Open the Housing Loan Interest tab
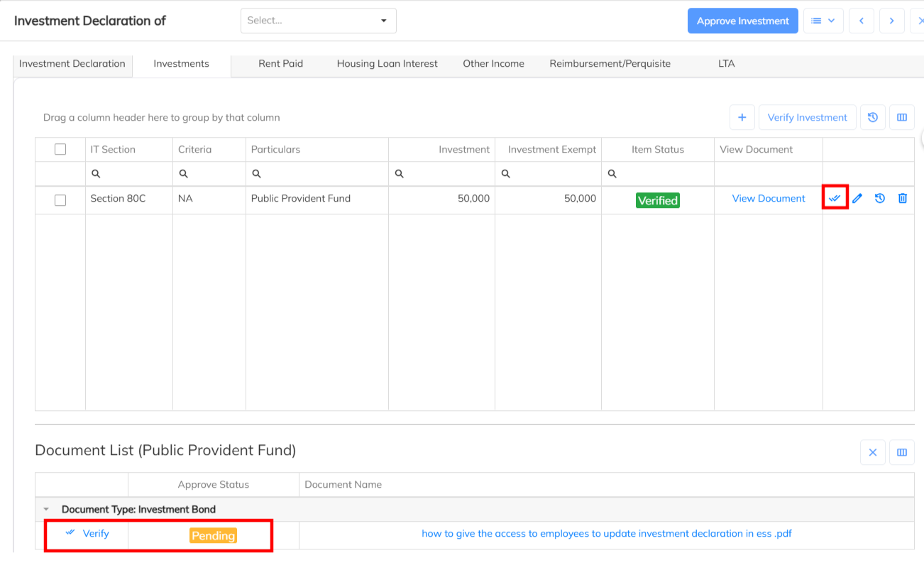 click(x=387, y=64)
